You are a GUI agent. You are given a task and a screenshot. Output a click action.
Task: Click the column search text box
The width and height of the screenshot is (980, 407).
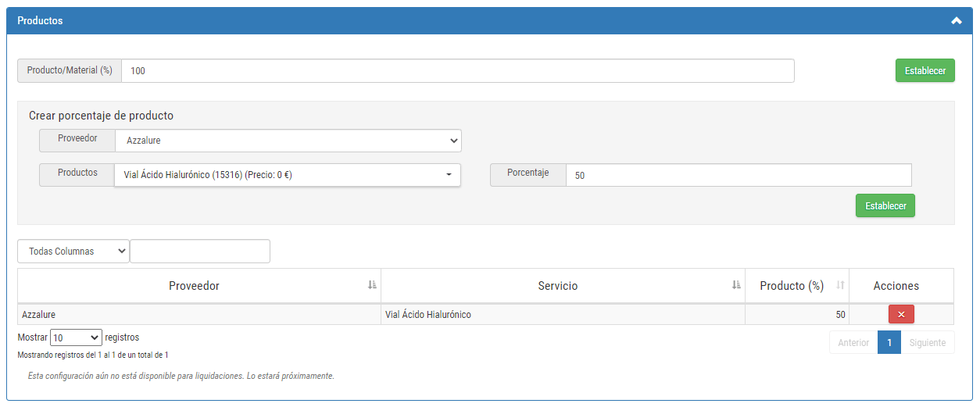coord(200,252)
